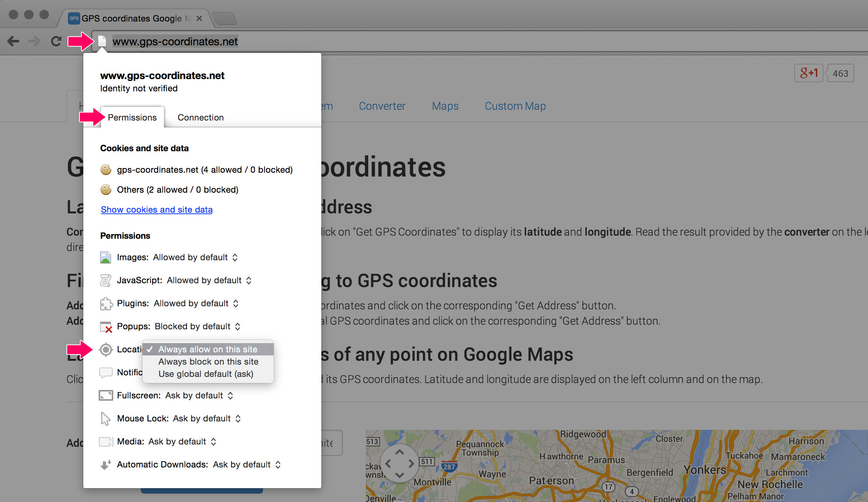Image resolution: width=868 pixels, height=502 pixels.
Task: Click the GPS favicon on the tab
Action: (x=74, y=18)
